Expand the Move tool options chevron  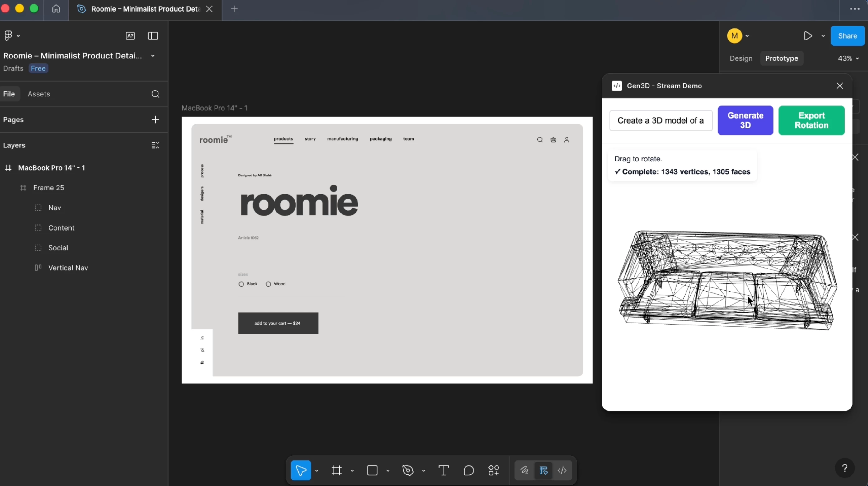click(316, 470)
